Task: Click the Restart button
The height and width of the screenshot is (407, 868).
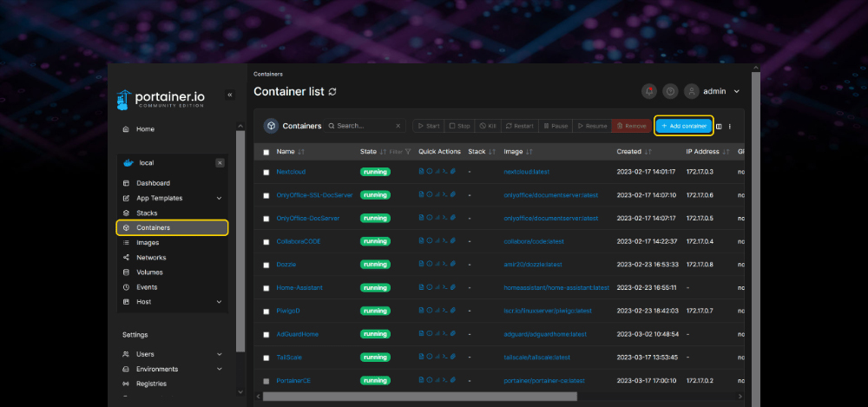Action: [x=519, y=126]
